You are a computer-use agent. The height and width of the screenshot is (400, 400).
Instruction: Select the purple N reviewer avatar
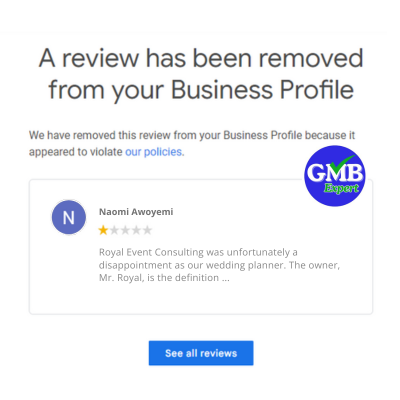69,217
